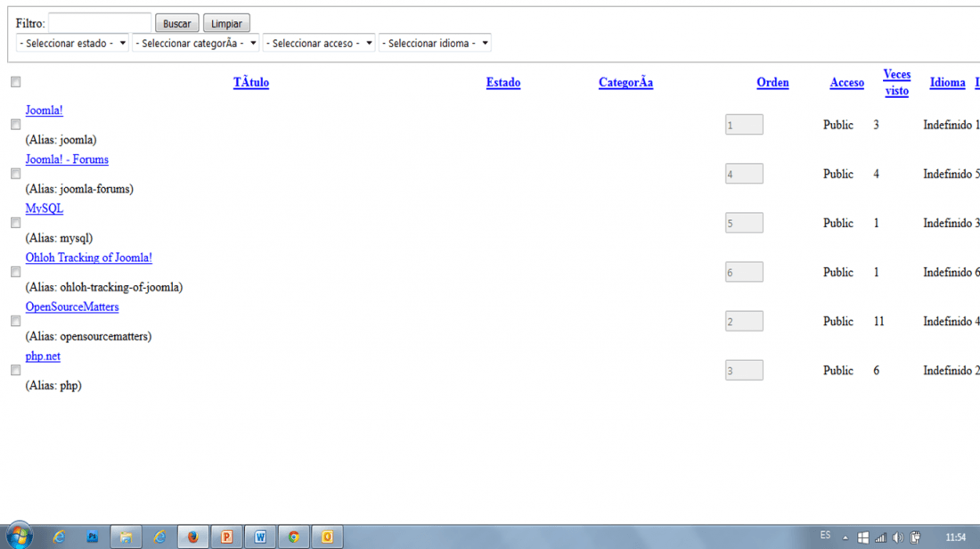Sort by the Veces visto column header
Screen dimensions: 980x549
click(897, 83)
